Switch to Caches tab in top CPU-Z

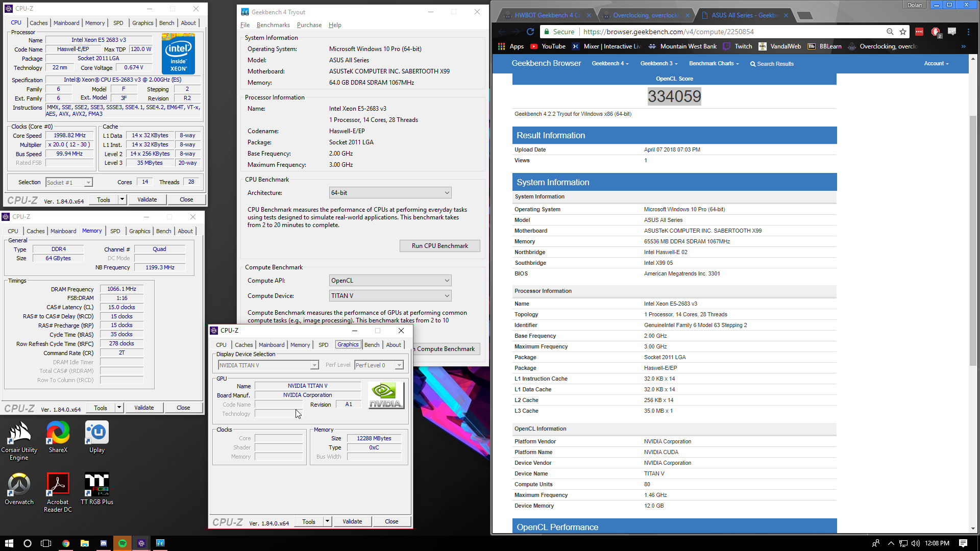[x=39, y=23]
